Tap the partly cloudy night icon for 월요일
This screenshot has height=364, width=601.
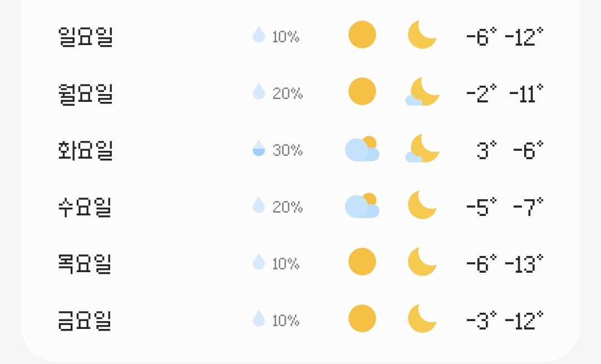(422, 92)
